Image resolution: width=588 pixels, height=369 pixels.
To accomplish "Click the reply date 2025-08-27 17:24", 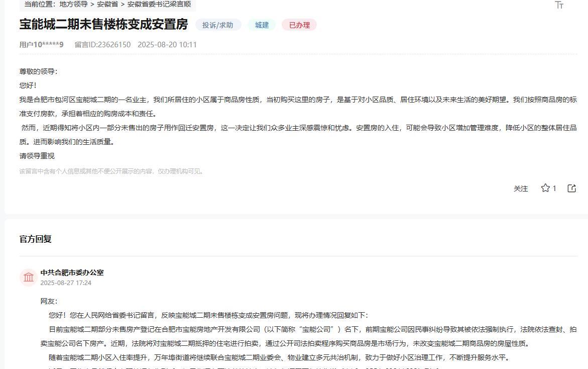I will pos(66,283).
